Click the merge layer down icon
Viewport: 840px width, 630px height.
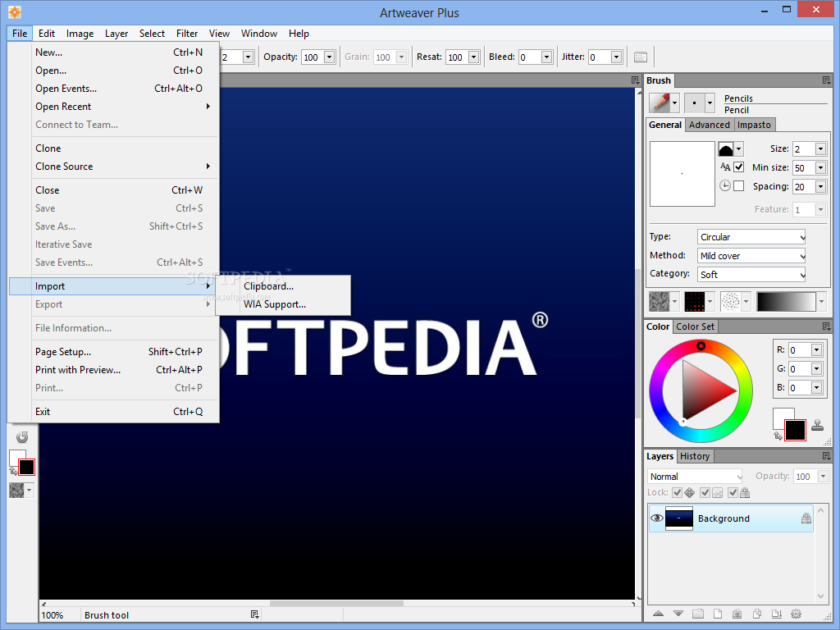click(x=776, y=614)
